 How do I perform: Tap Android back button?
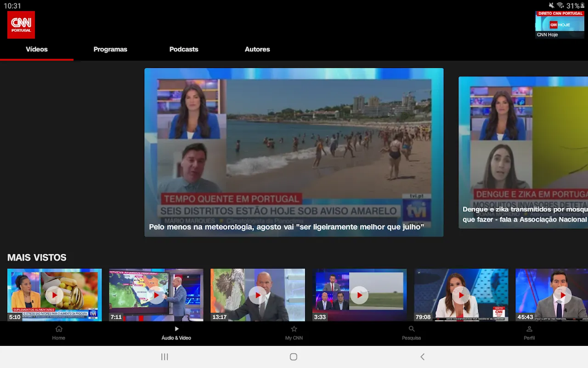pos(423,357)
